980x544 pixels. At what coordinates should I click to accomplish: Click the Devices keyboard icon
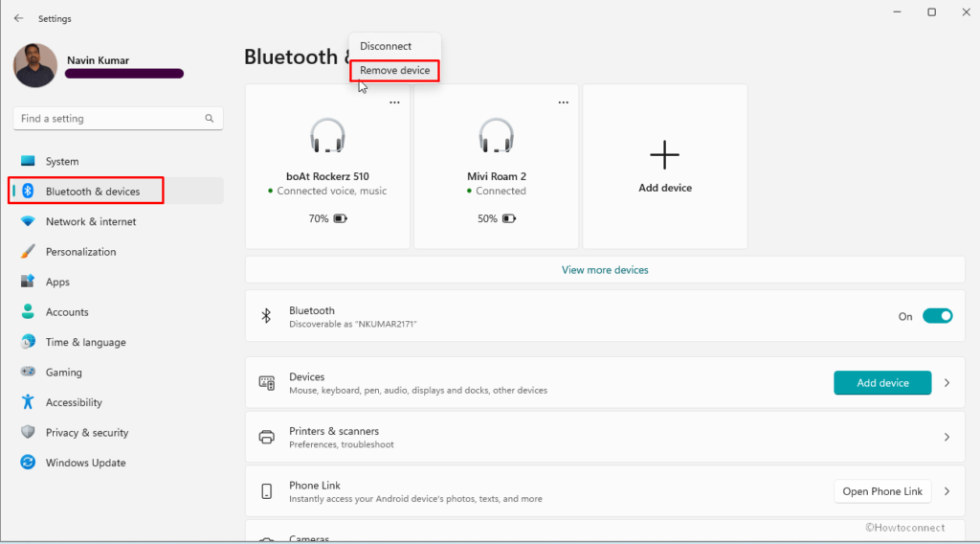tap(267, 383)
